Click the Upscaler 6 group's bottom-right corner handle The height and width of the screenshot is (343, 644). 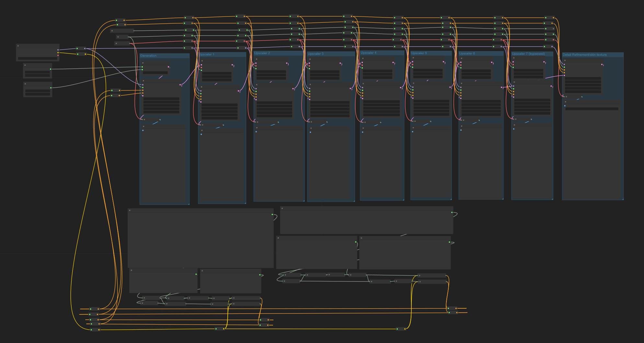(502, 198)
